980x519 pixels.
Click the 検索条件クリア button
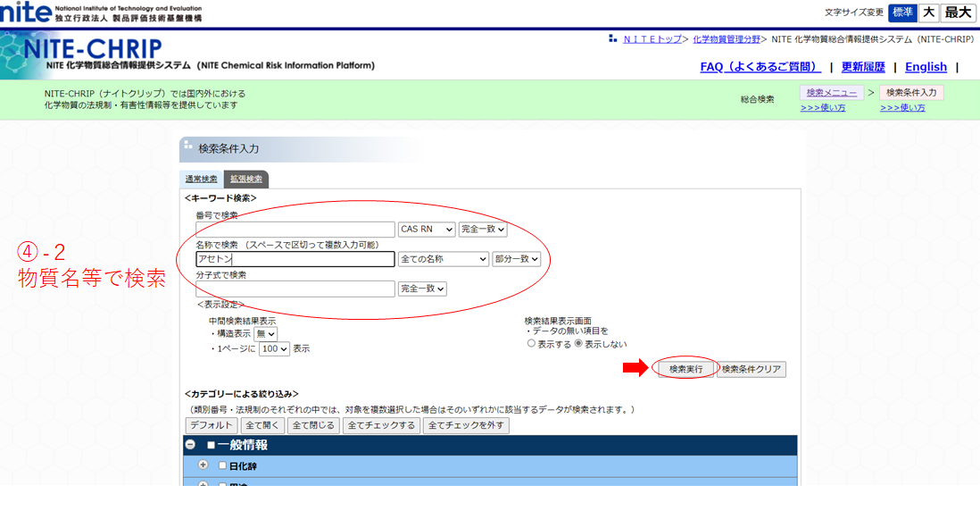pos(752,369)
